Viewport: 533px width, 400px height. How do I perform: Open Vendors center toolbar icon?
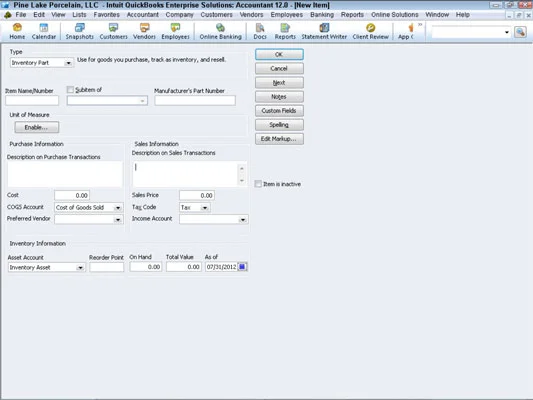click(x=144, y=31)
